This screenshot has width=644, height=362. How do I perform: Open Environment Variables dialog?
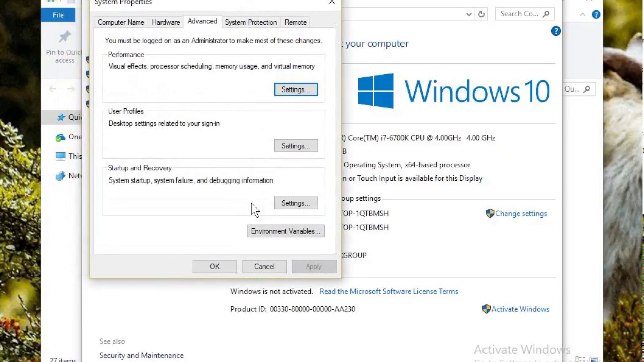click(x=286, y=231)
